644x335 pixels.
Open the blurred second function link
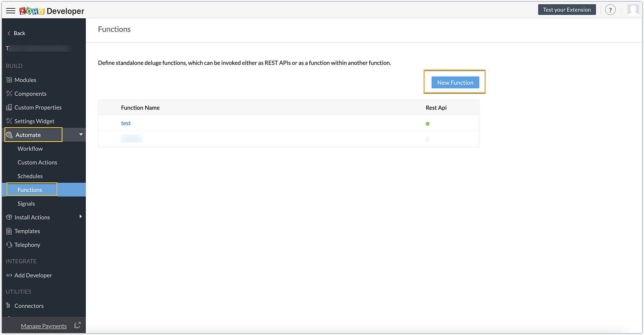coord(132,139)
